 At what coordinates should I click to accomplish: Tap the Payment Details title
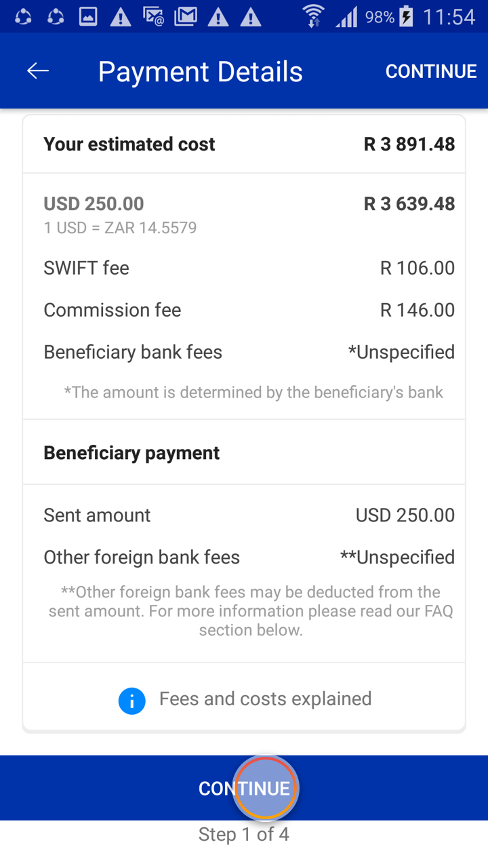pos(200,71)
